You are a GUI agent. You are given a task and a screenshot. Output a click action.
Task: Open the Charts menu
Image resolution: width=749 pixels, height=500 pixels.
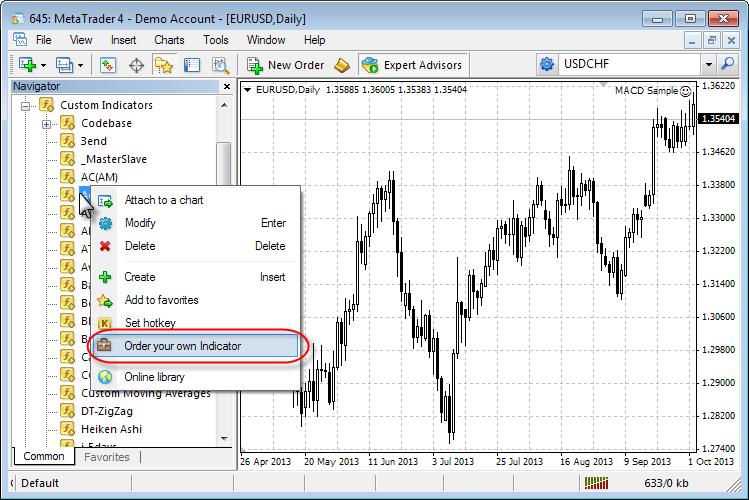(x=169, y=40)
